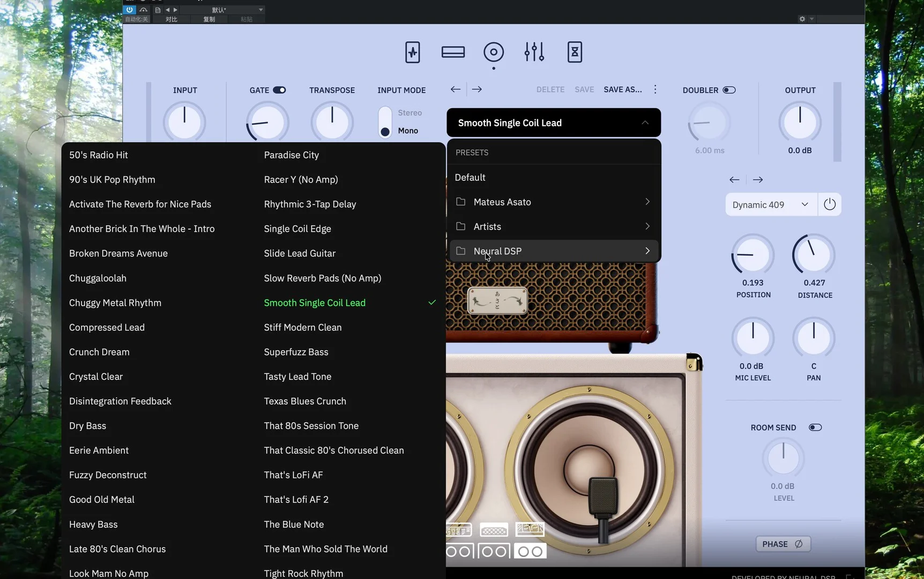Choose the Crystal Clear preset
The image size is (924, 579).
point(96,377)
